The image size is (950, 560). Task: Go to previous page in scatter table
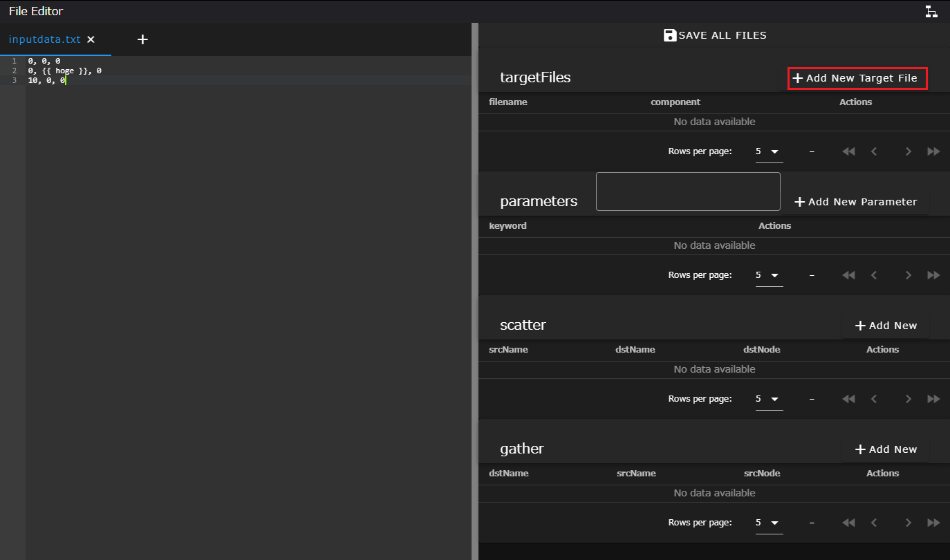click(x=874, y=399)
